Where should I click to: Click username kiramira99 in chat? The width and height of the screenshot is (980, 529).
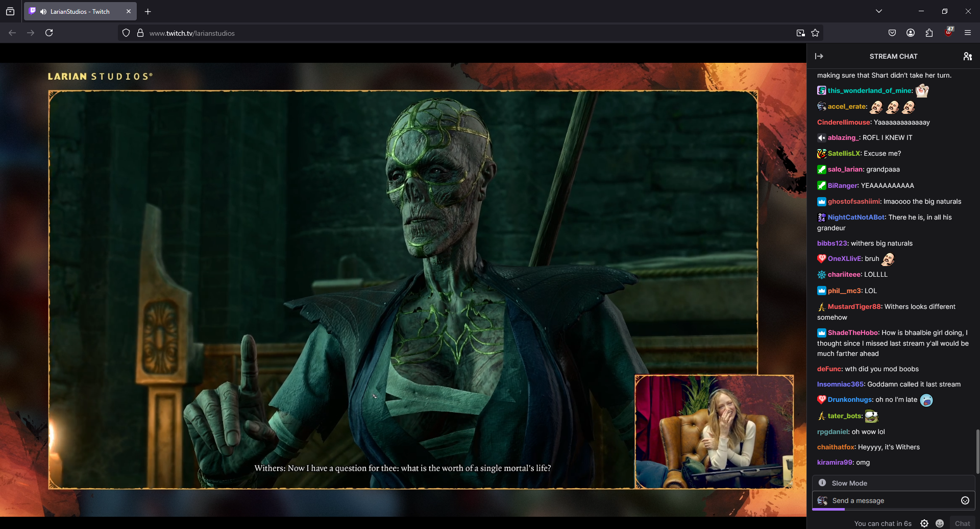click(835, 462)
